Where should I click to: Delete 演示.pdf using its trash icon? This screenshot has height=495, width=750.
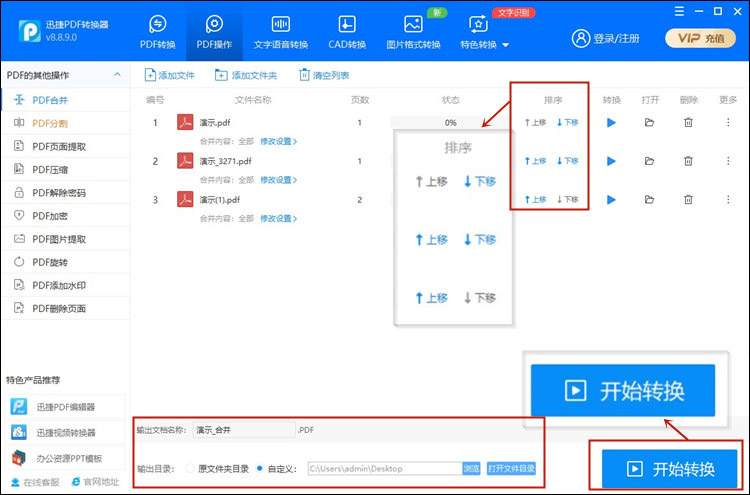point(688,122)
